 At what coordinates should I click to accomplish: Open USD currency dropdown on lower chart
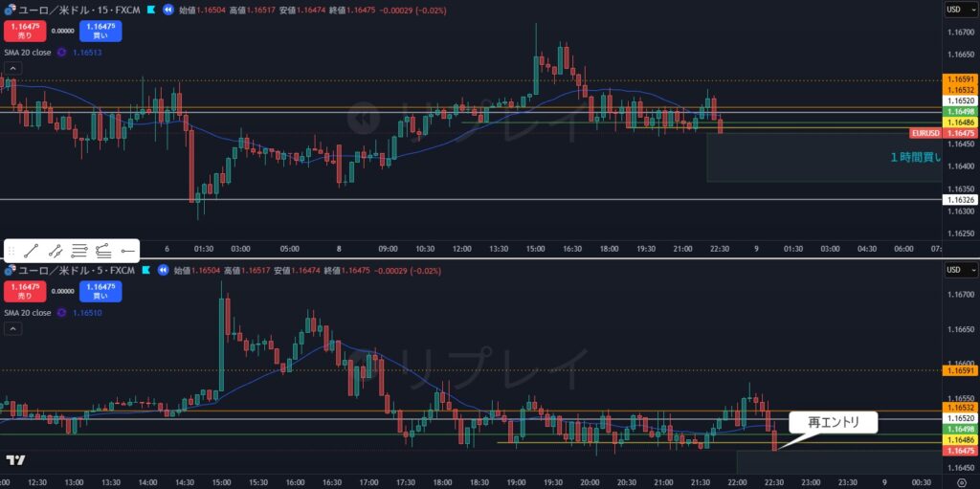(x=958, y=271)
